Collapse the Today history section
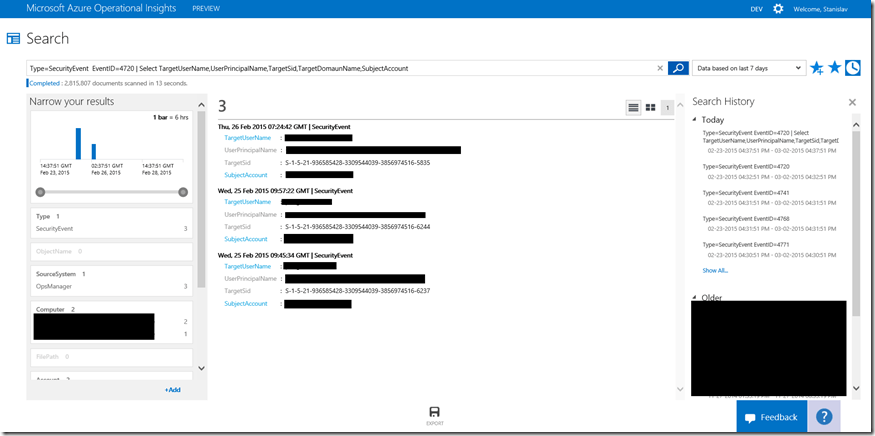 click(x=696, y=120)
